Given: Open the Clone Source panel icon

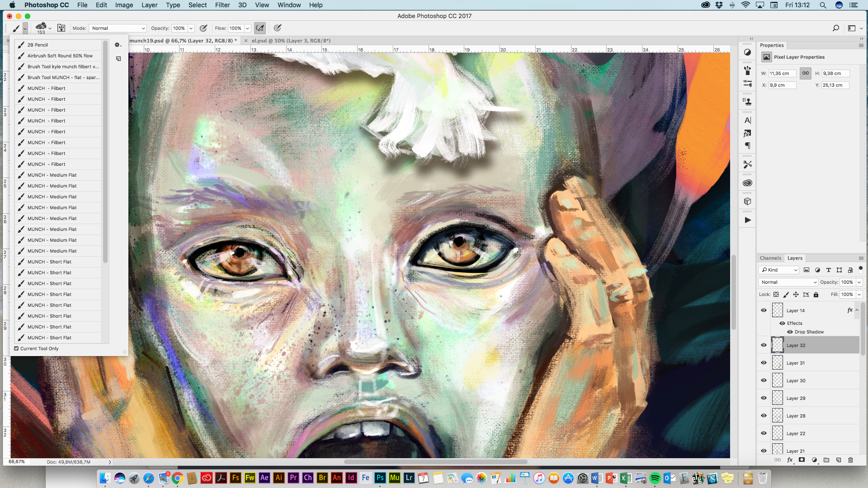Looking at the screenshot, I should click(x=747, y=102).
